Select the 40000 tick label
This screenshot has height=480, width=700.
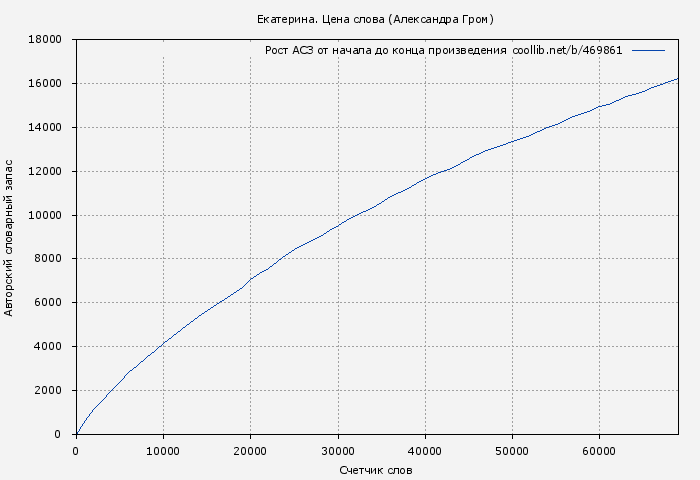[425, 451]
